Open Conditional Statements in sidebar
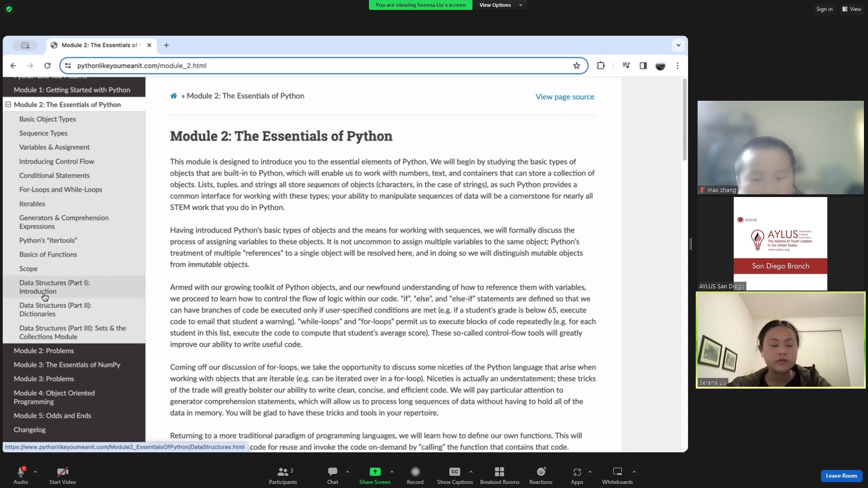Screen dimensions: 868x488 (54, 175)
